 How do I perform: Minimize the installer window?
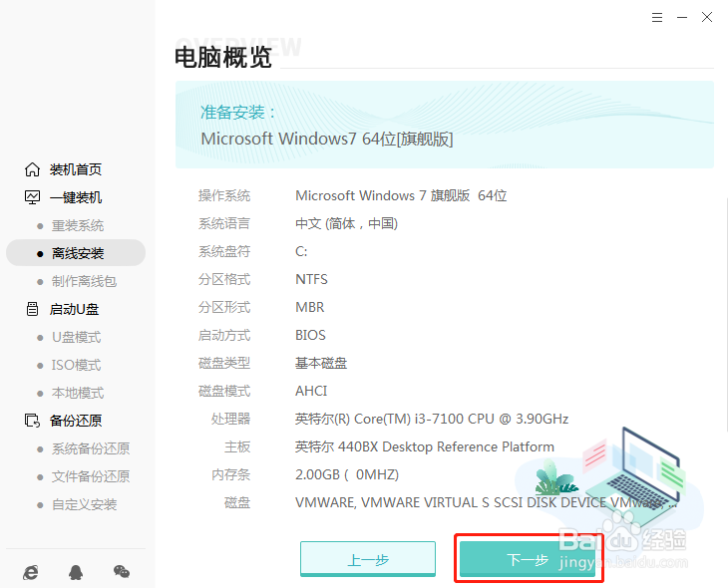coord(682,18)
